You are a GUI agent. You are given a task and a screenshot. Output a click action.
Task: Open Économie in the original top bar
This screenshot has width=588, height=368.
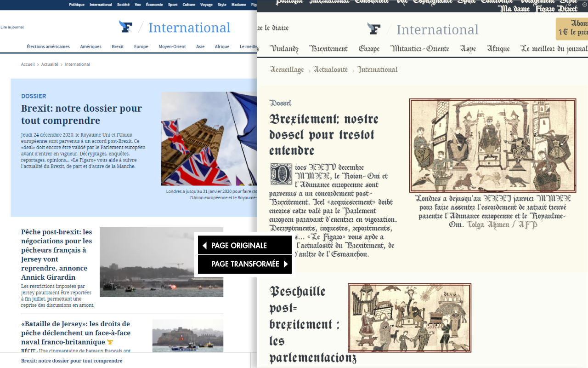[154, 5]
